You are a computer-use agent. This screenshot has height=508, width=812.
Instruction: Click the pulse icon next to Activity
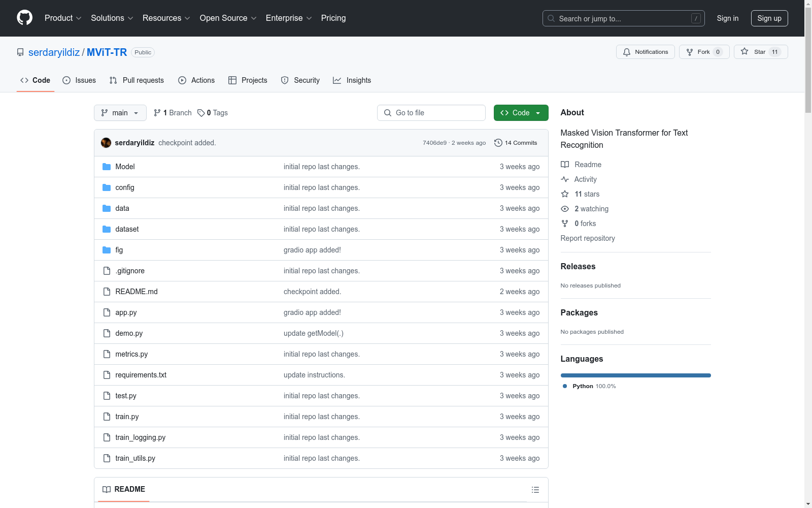coord(565,179)
